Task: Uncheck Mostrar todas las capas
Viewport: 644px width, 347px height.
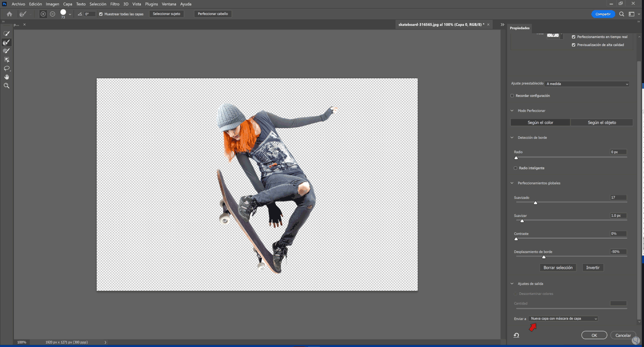Action: point(101,14)
